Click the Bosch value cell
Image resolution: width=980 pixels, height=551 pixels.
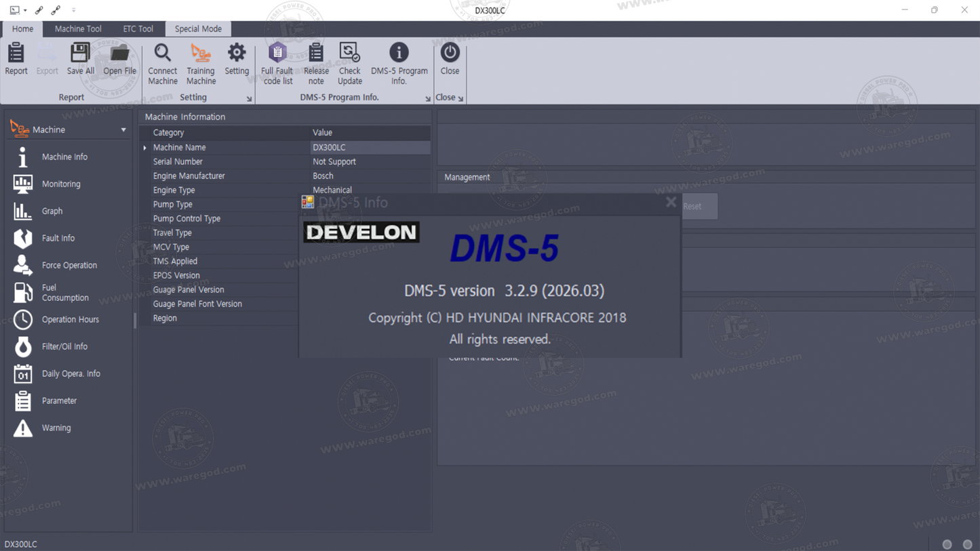click(370, 176)
